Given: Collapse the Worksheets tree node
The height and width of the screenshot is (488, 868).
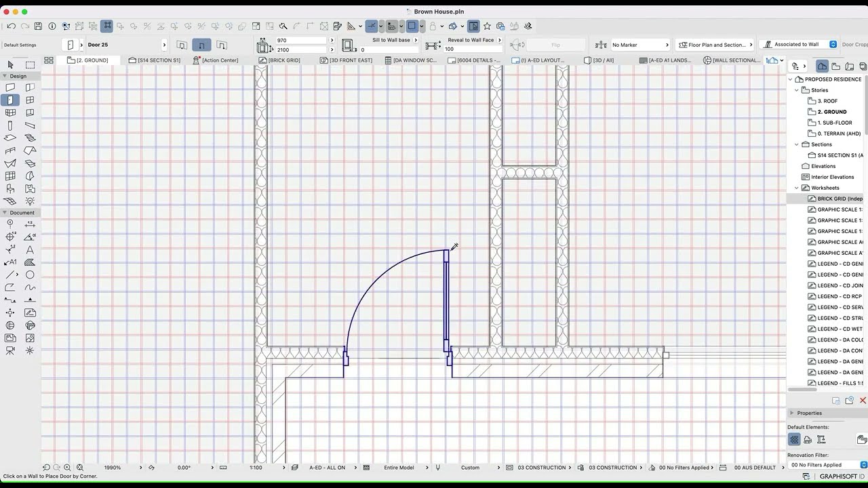Looking at the screenshot, I should pos(797,188).
